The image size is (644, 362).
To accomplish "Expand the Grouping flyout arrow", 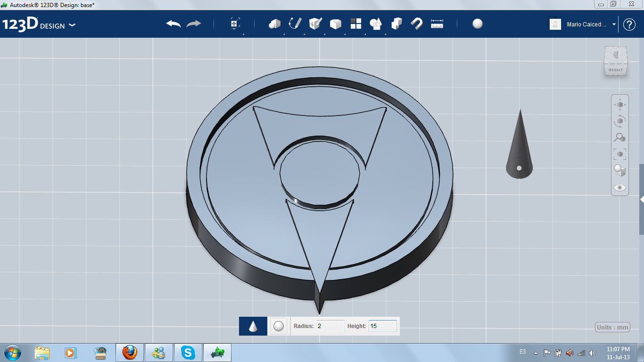I will click(385, 34).
